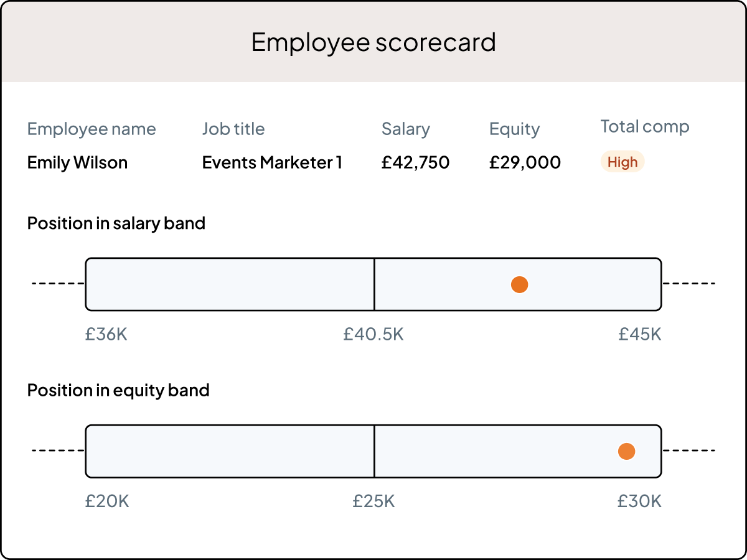Select the High total comp badge
Viewport: 747px width, 560px height.
[622, 162]
